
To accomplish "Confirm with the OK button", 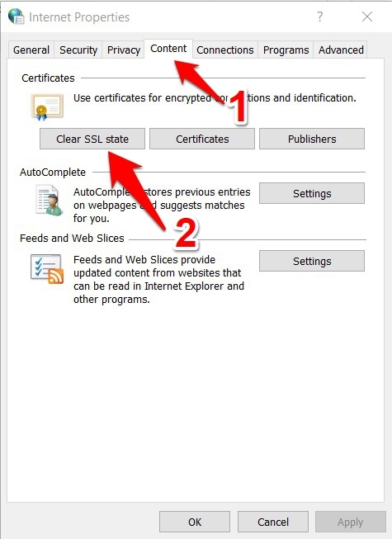I will pyautogui.click(x=195, y=522).
